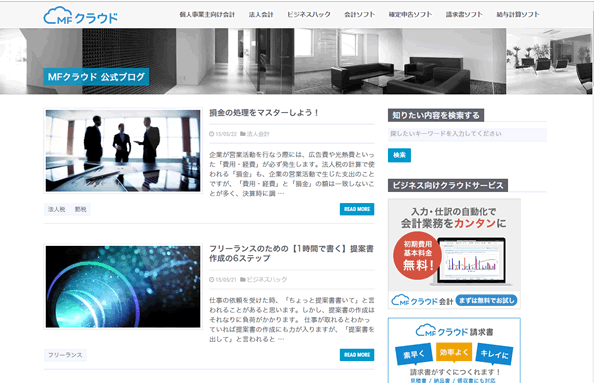Screen dimensions: 598x385
Task: Click the MF Cloud logo in header
Action: (x=80, y=16)
